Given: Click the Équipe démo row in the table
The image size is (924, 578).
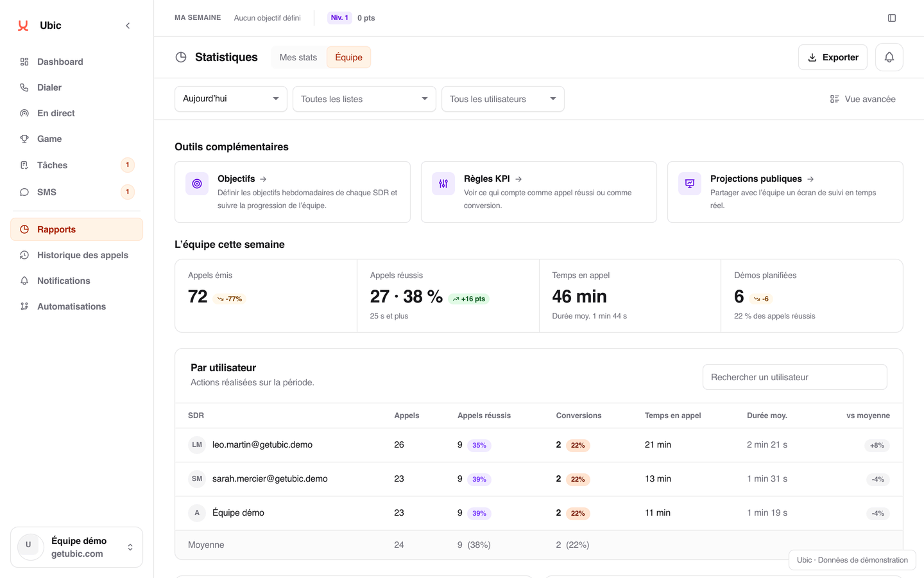Looking at the screenshot, I should coord(539,512).
